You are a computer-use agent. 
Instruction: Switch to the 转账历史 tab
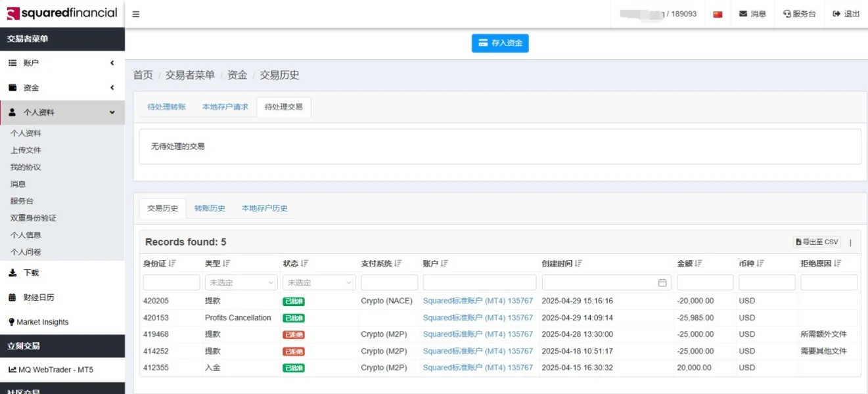[x=210, y=208]
